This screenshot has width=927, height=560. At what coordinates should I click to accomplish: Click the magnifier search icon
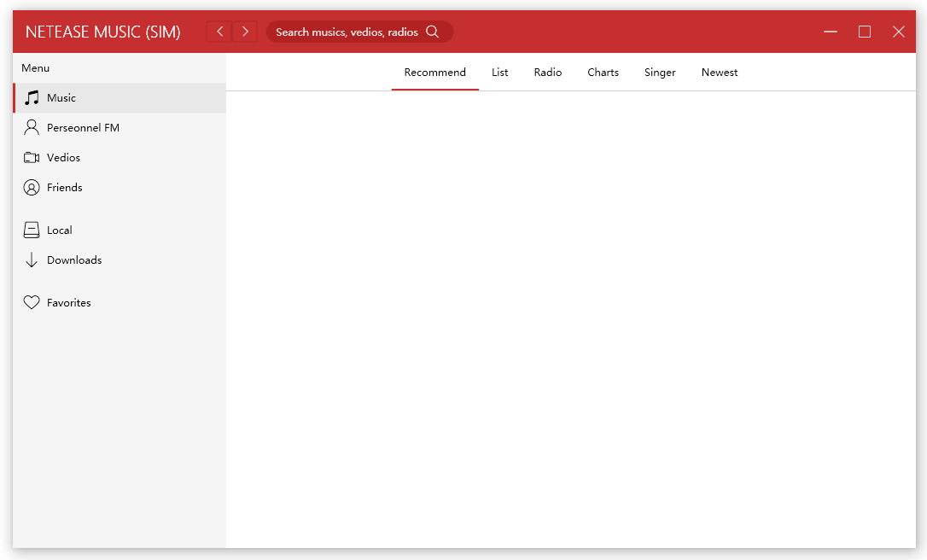[x=433, y=32]
